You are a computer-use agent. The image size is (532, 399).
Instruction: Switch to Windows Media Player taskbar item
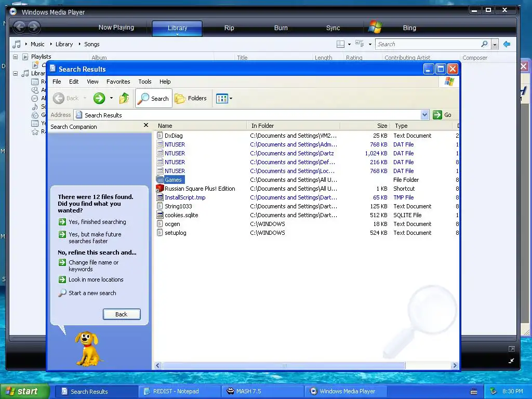point(345,391)
